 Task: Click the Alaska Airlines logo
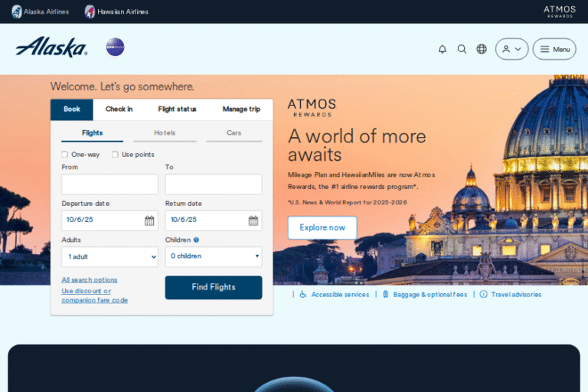[51, 47]
